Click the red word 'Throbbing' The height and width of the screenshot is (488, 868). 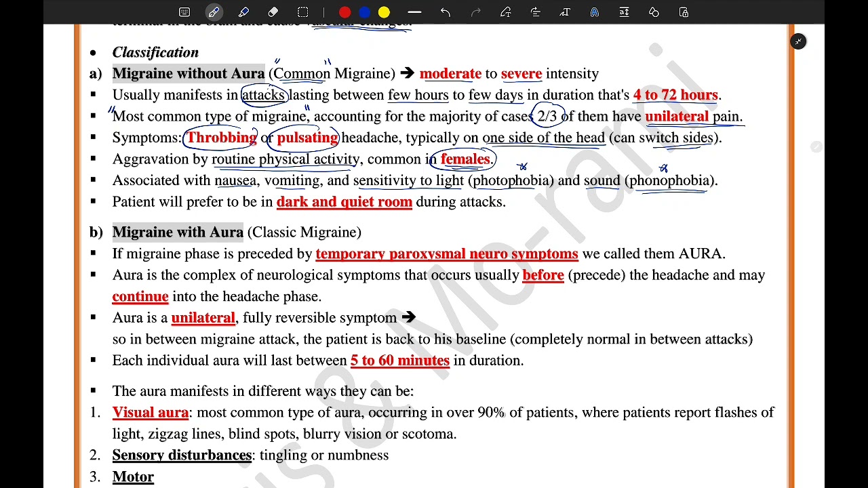(222, 138)
